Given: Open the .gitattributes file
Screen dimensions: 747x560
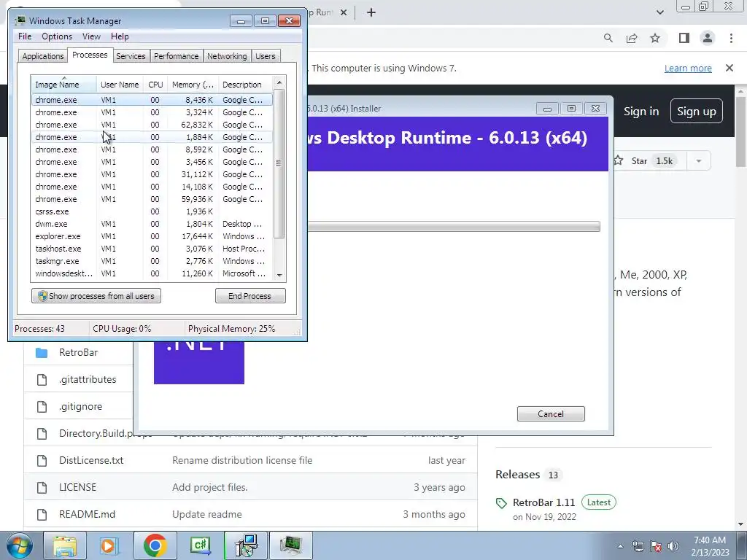Looking at the screenshot, I should [x=88, y=379].
